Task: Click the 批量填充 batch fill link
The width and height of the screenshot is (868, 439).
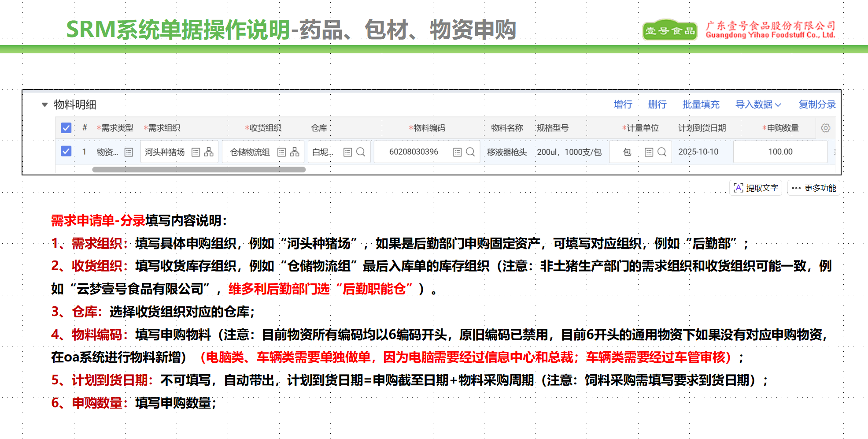Action: click(x=701, y=104)
